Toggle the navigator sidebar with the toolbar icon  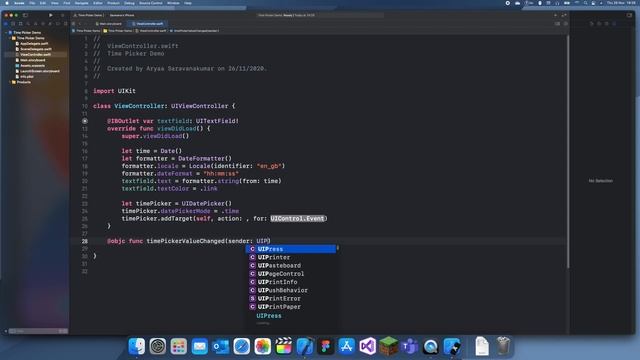[25, 15]
